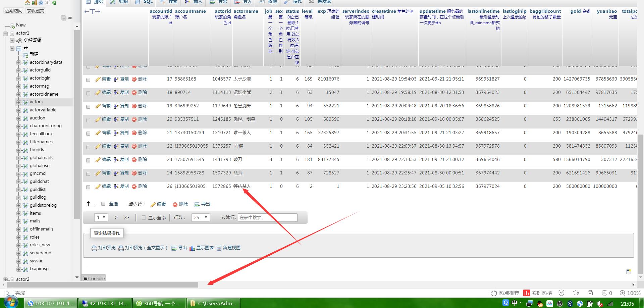Viewport: 644px width, 308px height.
Task: Click the create view icon
Action: click(x=219, y=248)
